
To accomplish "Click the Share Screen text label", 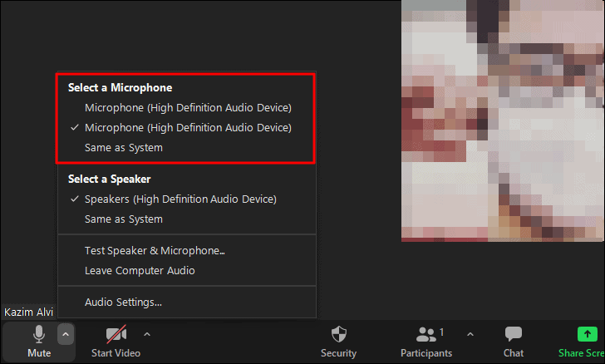I will (x=582, y=353).
